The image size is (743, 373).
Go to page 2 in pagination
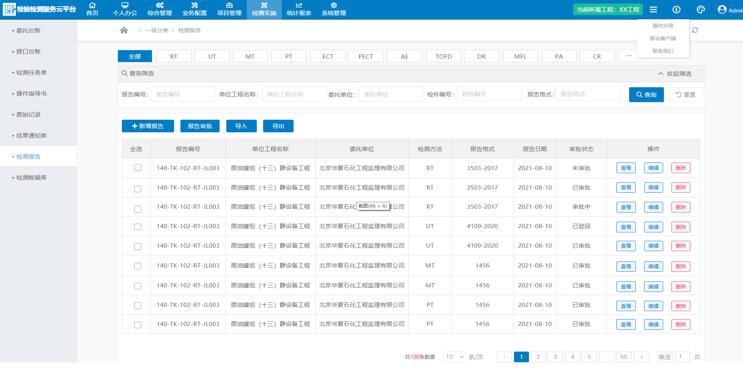pyautogui.click(x=538, y=357)
